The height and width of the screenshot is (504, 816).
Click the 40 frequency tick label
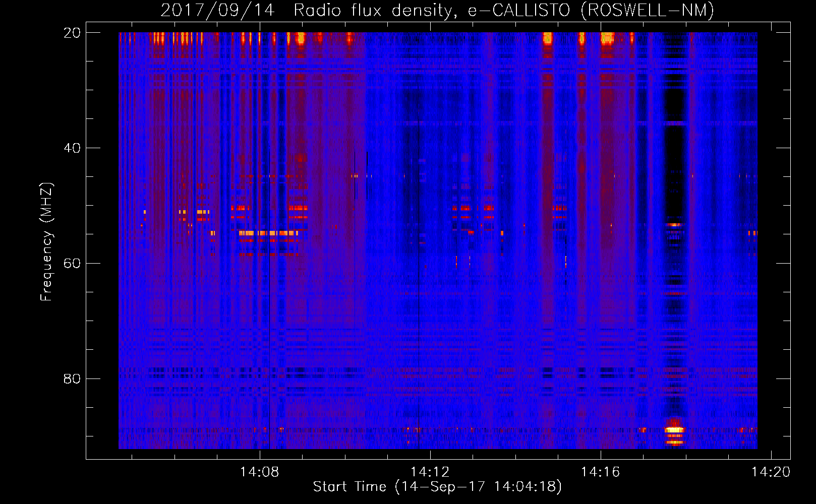[72, 148]
